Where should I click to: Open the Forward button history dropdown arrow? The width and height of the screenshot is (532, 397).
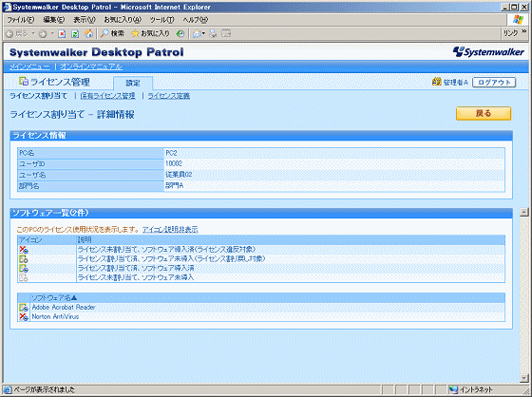pos(52,33)
